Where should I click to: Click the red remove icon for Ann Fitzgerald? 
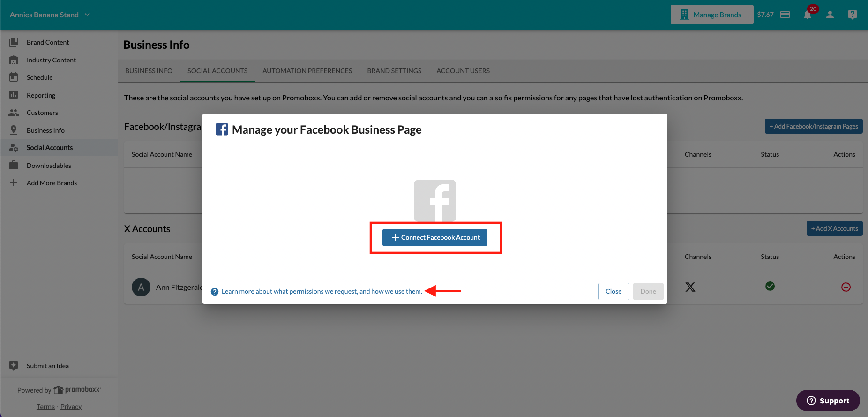click(x=846, y=287)
